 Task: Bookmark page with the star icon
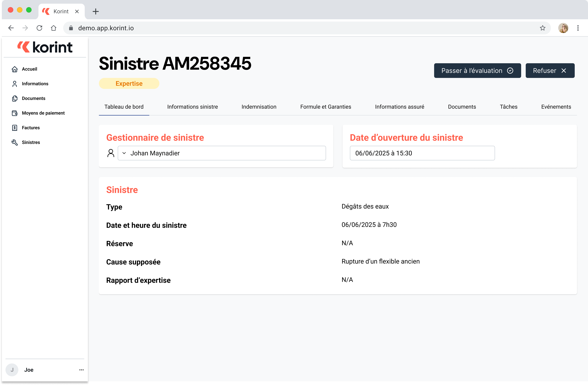click(543, 28)
